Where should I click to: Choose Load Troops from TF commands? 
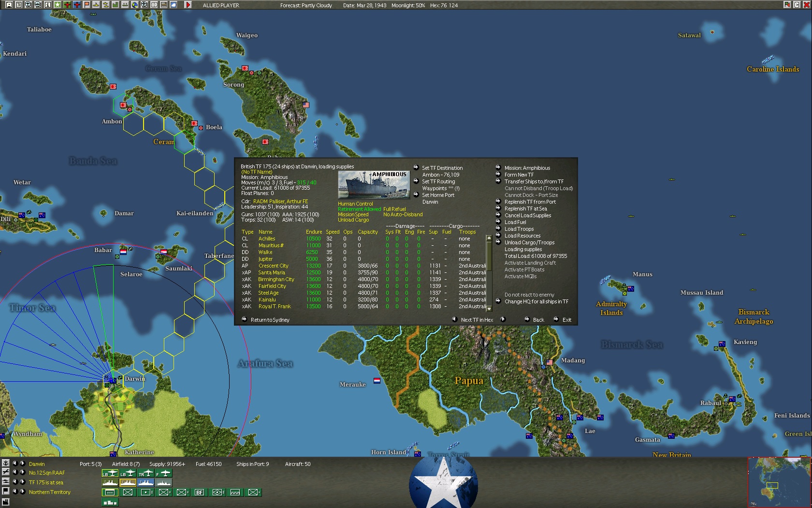(519, 229)
